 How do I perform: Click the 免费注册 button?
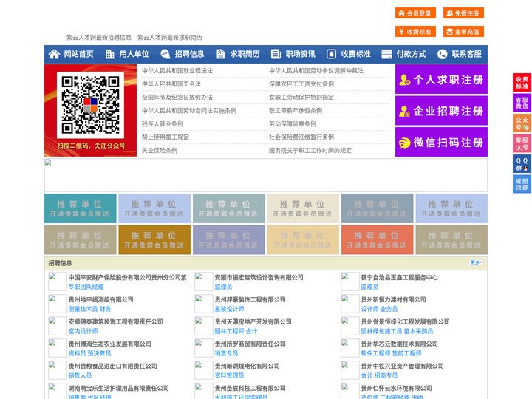coord(463,13)
